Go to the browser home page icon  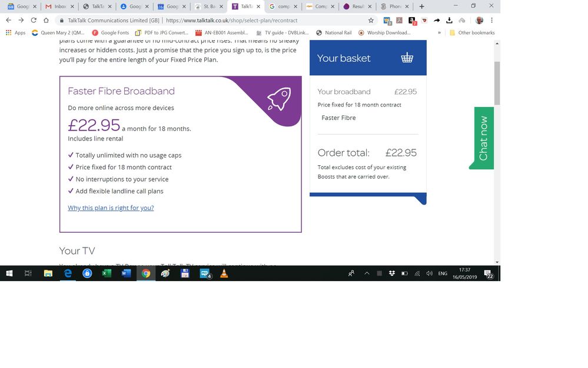point(46,20)
